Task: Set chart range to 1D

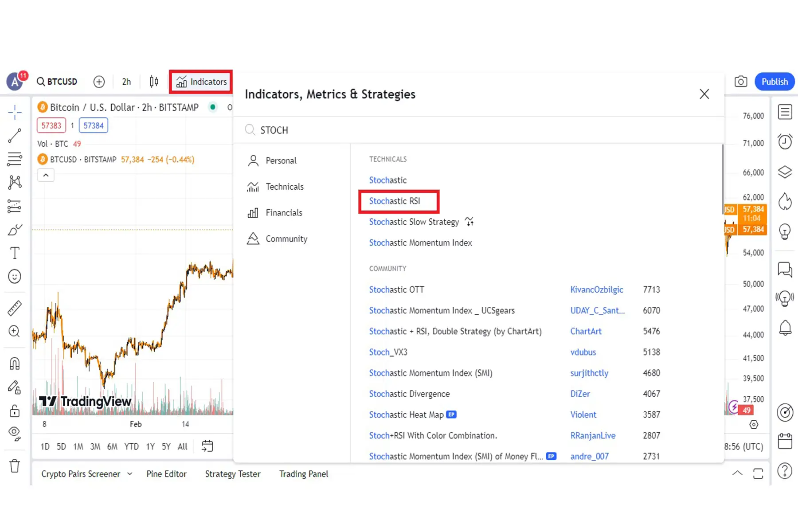Action: coord(45,446)
